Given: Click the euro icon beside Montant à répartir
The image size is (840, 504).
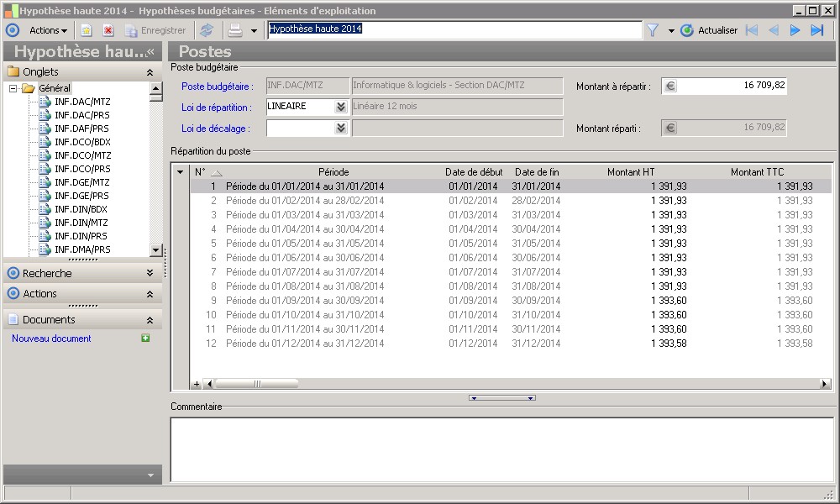Looking at the screenshot, I should click(x=669, y=86).
